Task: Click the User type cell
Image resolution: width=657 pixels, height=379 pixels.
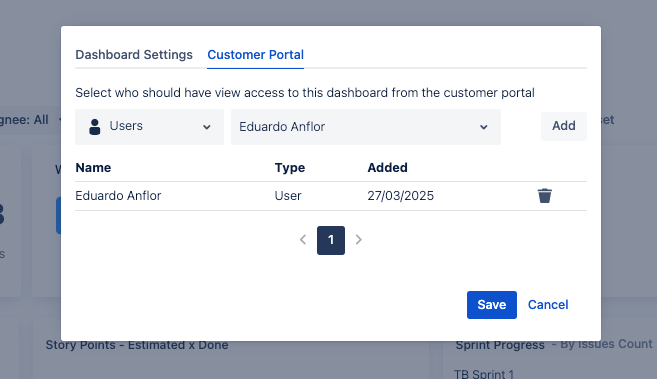Action: 288,196
